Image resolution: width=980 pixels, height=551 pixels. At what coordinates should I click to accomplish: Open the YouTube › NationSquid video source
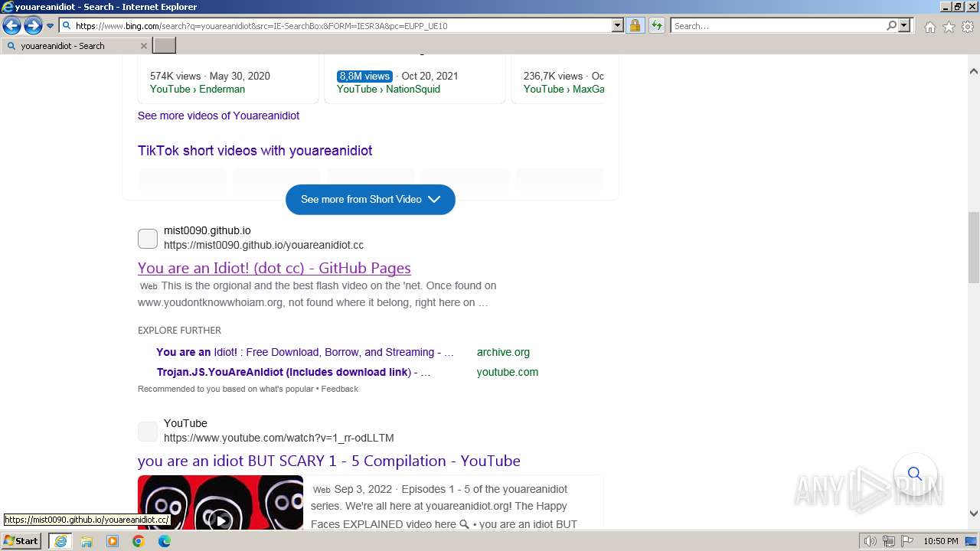click(x=388, y=89)
